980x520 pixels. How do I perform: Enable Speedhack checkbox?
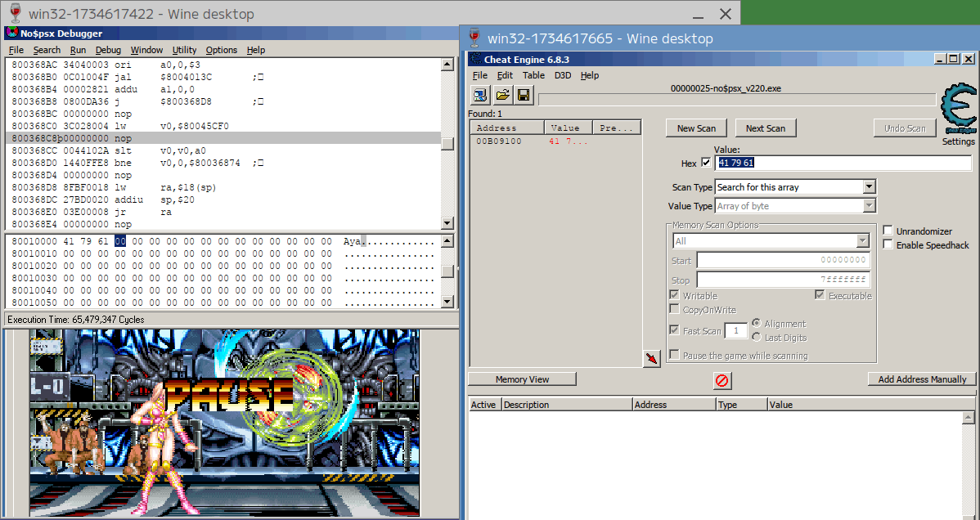click(x=888, y=244)
